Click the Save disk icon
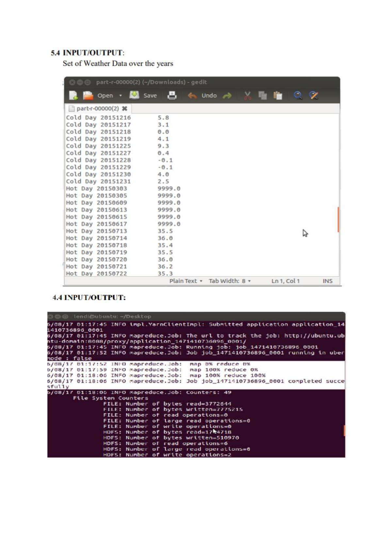The image size is (392, 554). coord(134,95)
